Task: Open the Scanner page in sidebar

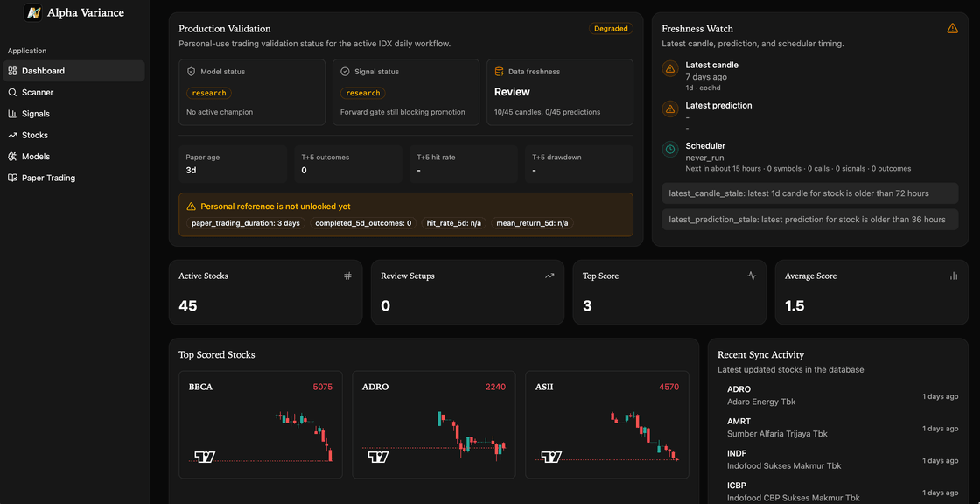Action: (73, 92)
